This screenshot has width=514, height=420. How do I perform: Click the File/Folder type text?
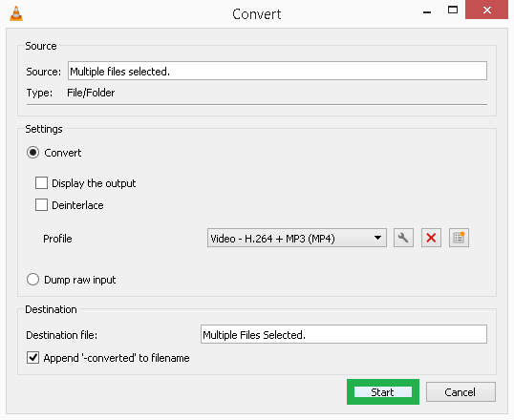pyautogui.click(x=91, y=93)
